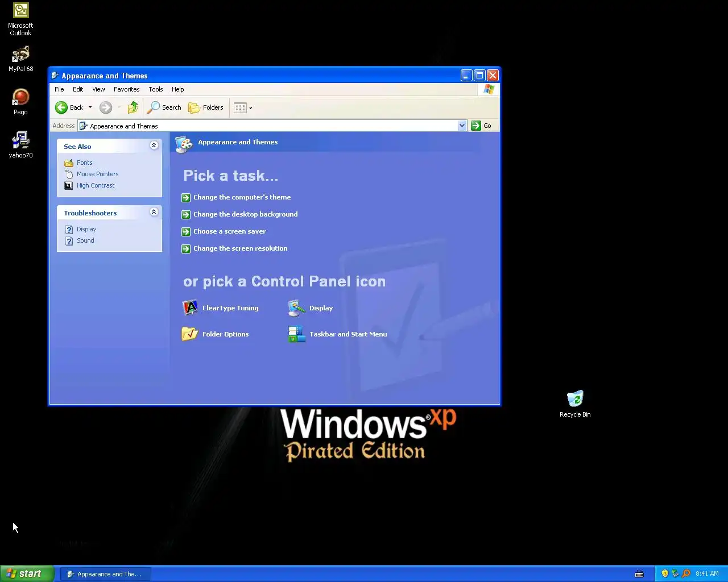Click the ClearType Tuning icon
Viewport: 728px width, 582px height.
(x=190, y=308)
